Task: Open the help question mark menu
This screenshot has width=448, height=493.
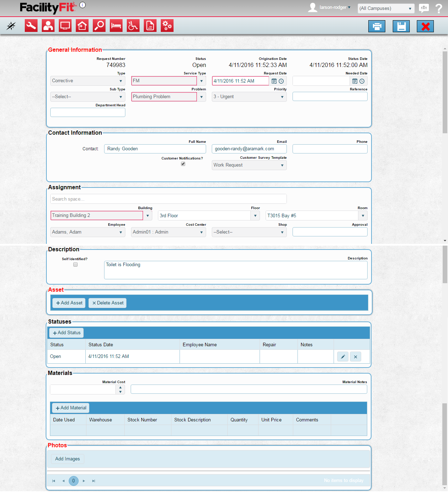Action: pyautogui.click(x=439, y=9)
